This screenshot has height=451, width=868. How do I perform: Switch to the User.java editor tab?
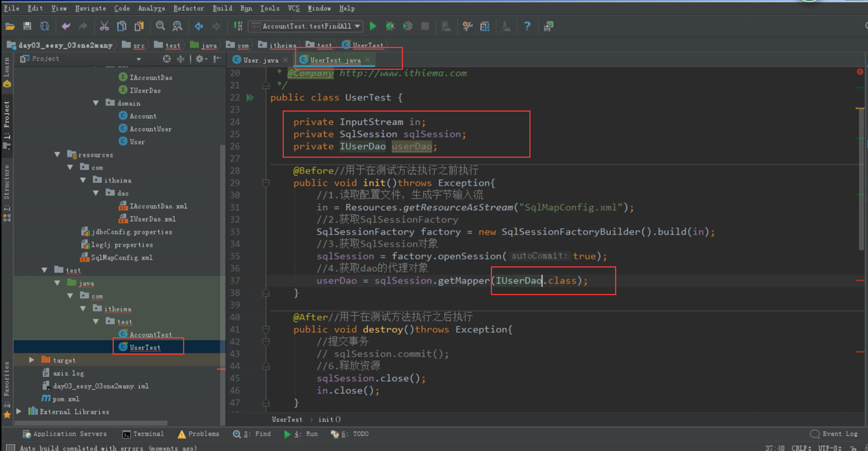click(x=260, y=60)
